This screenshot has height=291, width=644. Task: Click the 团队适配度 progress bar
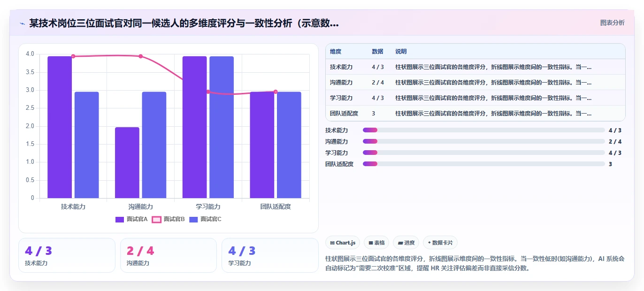[484, 164]
